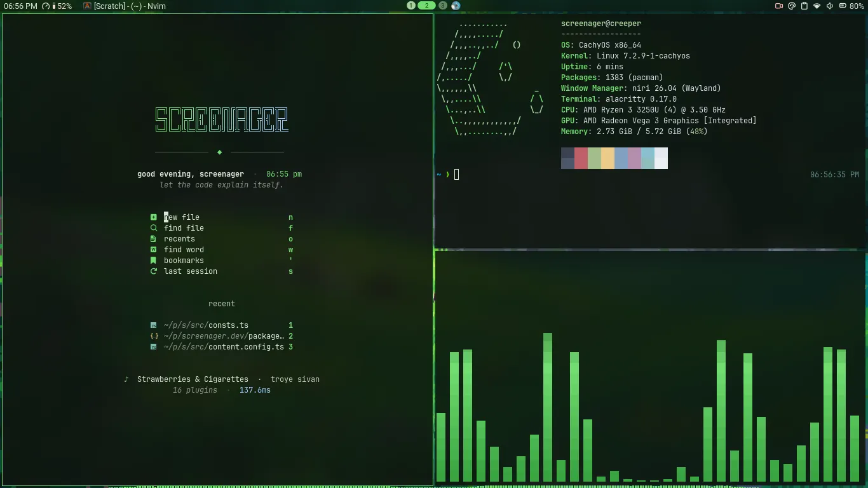Viewport: 868px width, 488px height.
Task: Click the music note icon near song title
Action: tap(126, 379)
